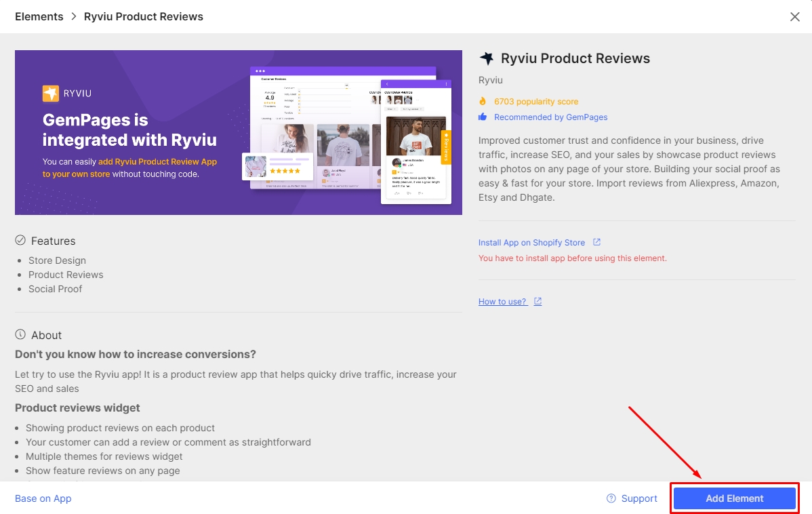The image size is (812, 514).
Task: Click 'Don't you know how to increase conversions?' heading
Action: pos(135,355)
